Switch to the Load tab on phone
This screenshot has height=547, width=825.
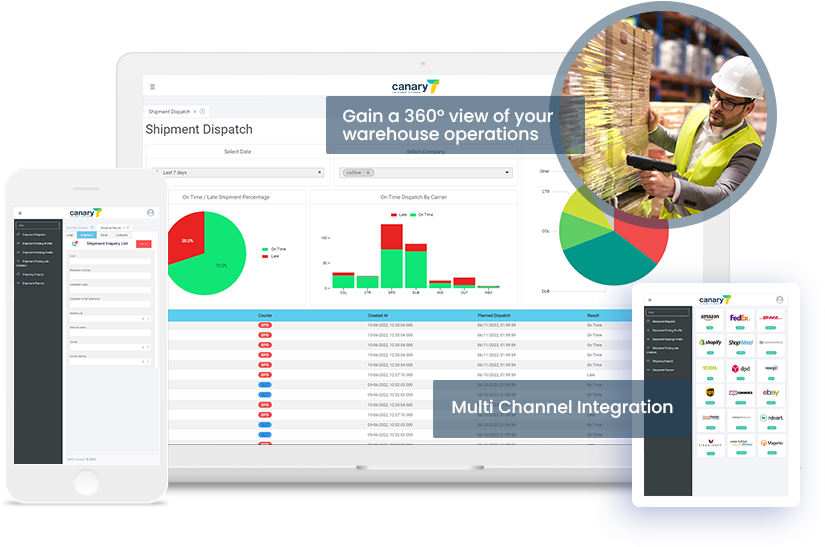(70, 235)
